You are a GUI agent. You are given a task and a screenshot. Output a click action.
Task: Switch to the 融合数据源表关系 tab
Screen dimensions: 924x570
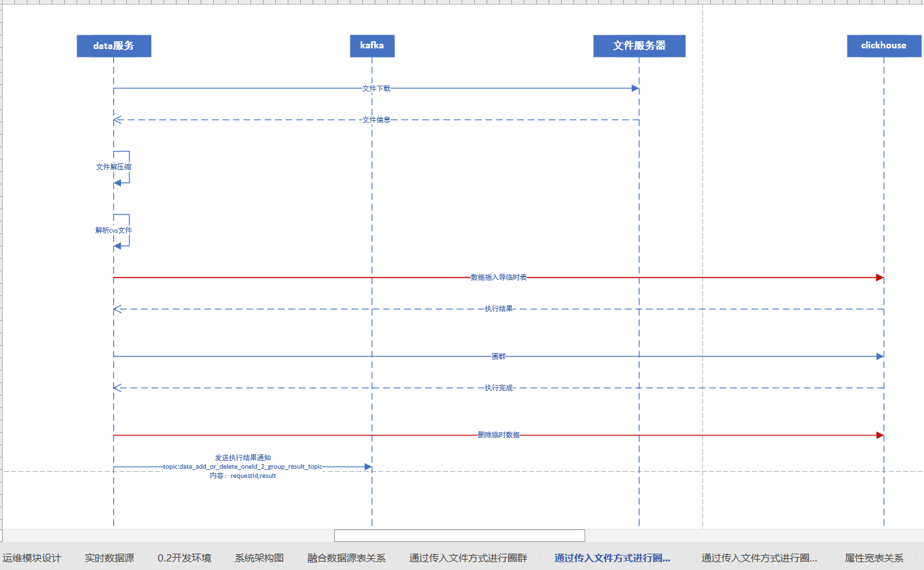coord(347,558)
